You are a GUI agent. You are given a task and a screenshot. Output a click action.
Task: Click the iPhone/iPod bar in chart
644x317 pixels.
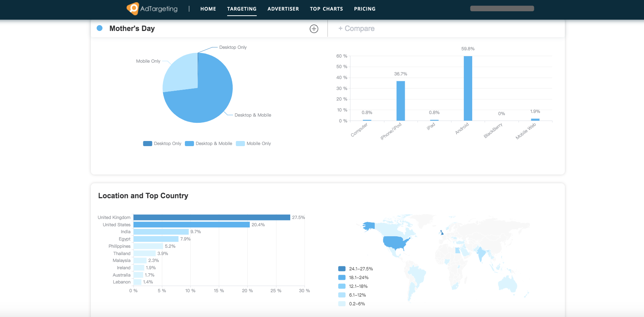401,101
